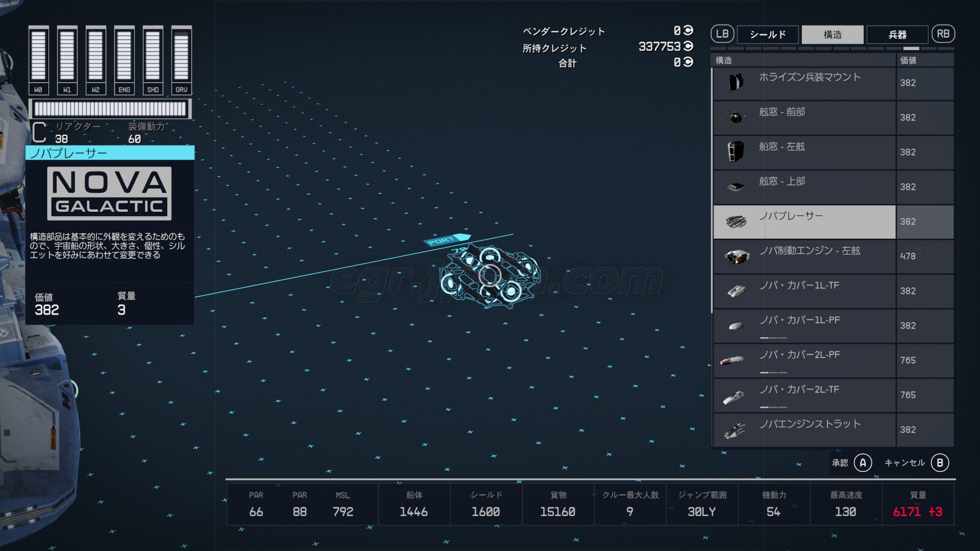Click the ノバ・カバー1L-TF part icon
This screenshot has width=980, height=551.
coord(736,291)
